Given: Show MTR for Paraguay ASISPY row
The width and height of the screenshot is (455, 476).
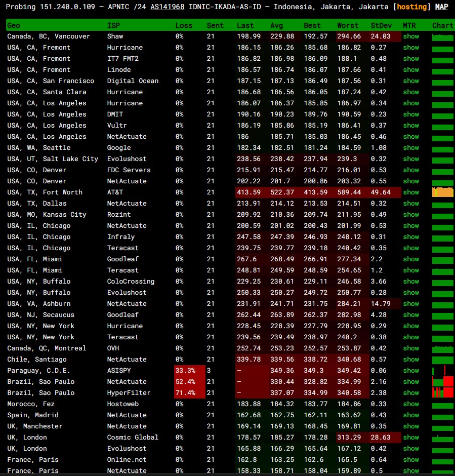Looking at the screenshot, I should click(410, 370).
